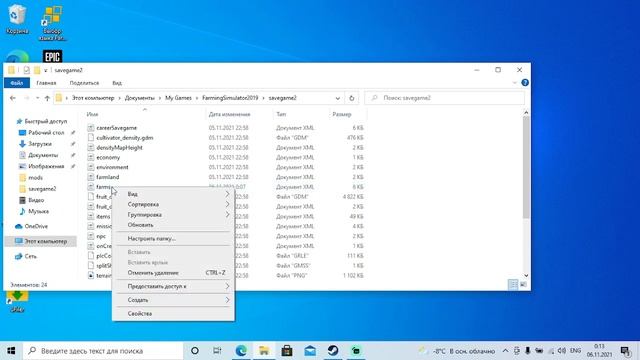The width and height of the screenshot is (640, 360).
Task: Switch to large thumbnails view icon
Action: pos(523,284)
